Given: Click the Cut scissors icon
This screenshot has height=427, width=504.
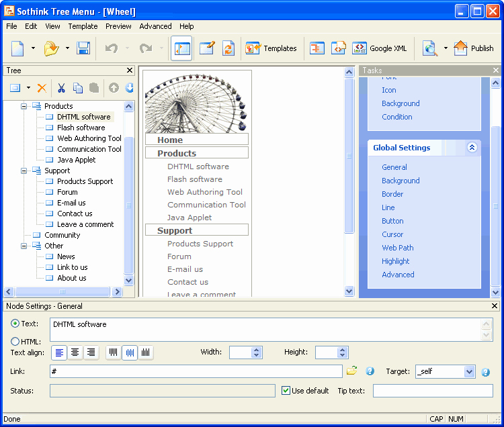Looking at the screenshot, I should [61, 88].
